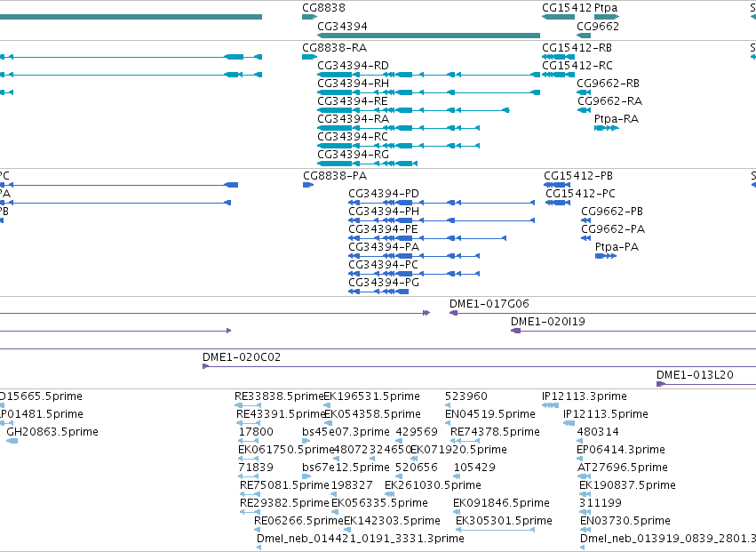
Task: Open EST RE74378.5prime
Action: coord(495,432)
